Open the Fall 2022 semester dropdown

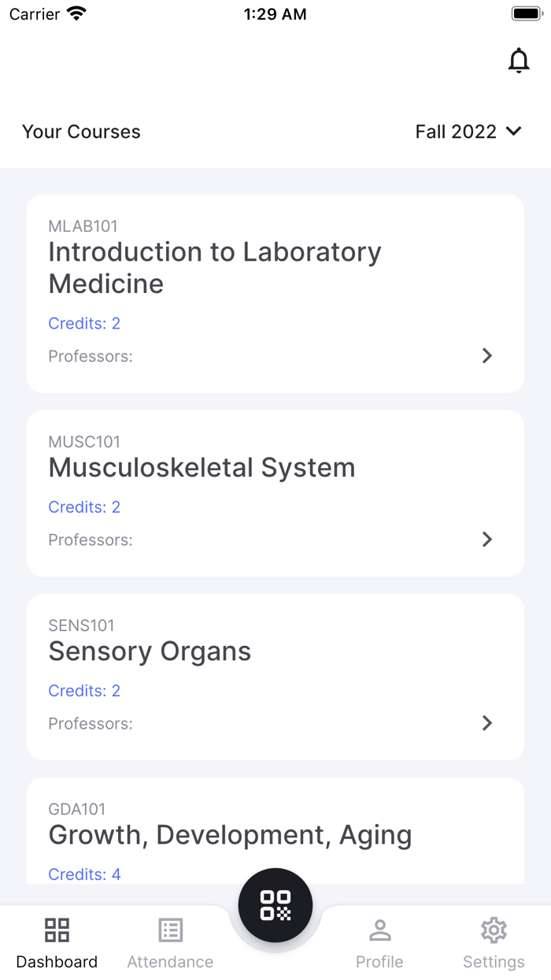point(468,132)
